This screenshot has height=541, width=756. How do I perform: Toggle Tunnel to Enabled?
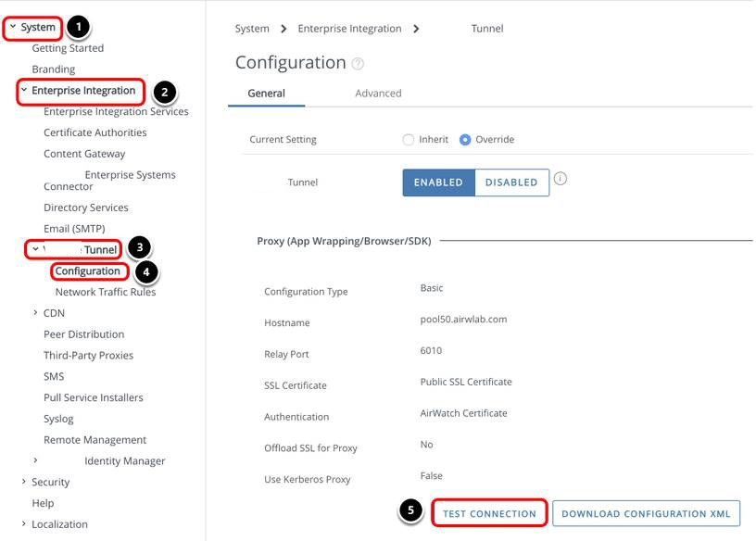(x=438, y=182)
